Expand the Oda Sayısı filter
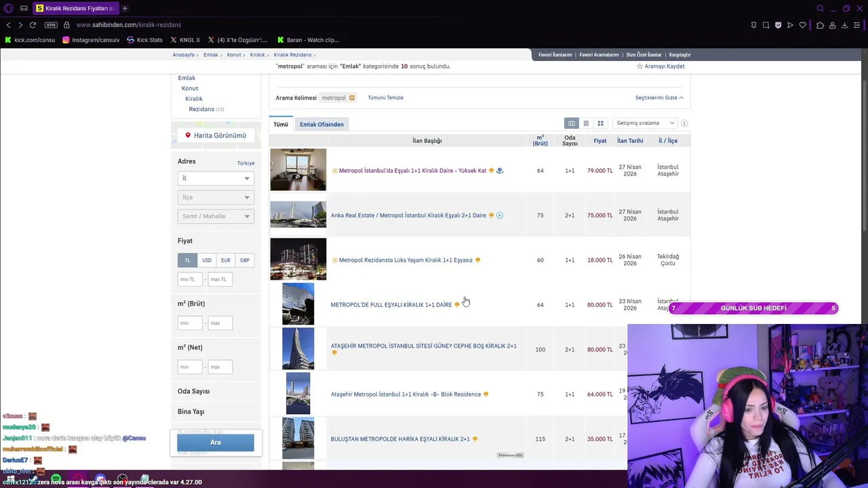 click(194, 392)
